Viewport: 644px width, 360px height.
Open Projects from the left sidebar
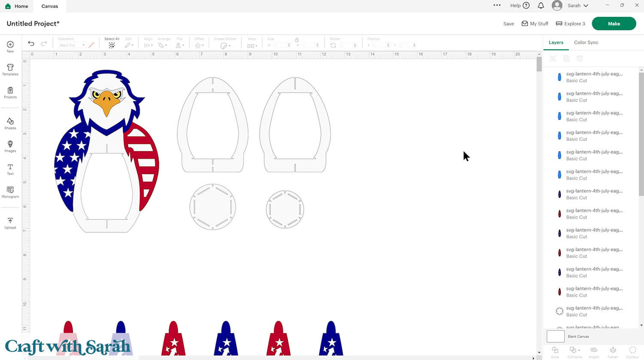point(10,93)
